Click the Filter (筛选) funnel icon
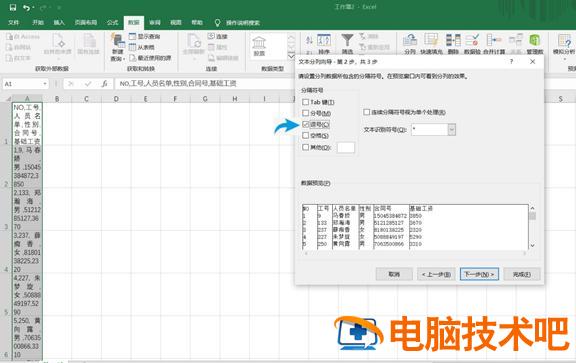Viewport: 576px width, 363px height. pyautogui.click(x=347, y=40)
